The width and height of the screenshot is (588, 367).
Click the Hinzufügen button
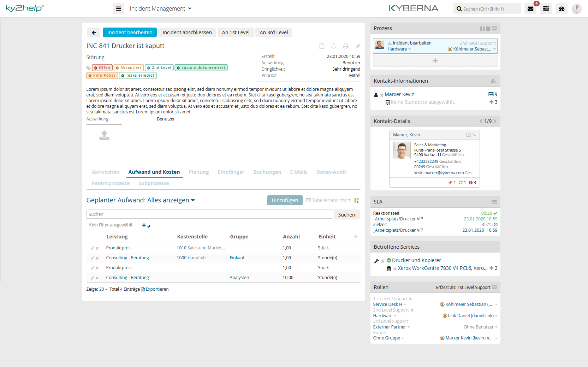coord(285,200)
